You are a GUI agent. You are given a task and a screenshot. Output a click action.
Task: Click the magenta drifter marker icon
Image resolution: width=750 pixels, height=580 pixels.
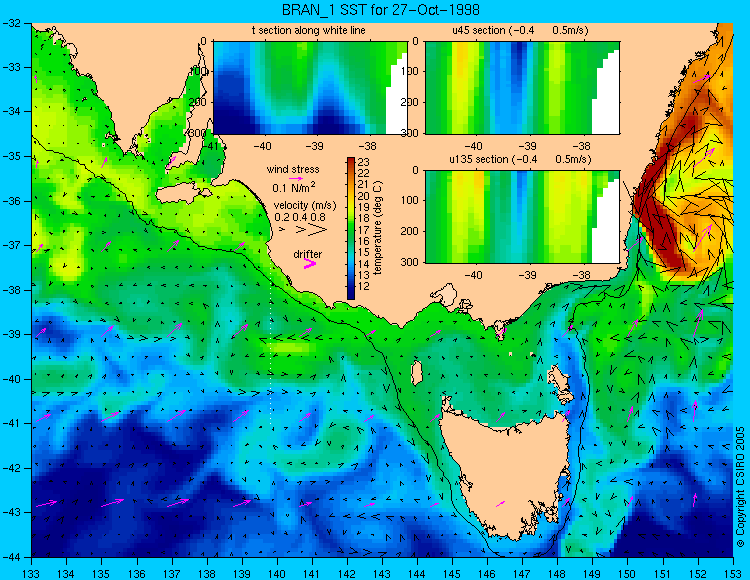309,263
